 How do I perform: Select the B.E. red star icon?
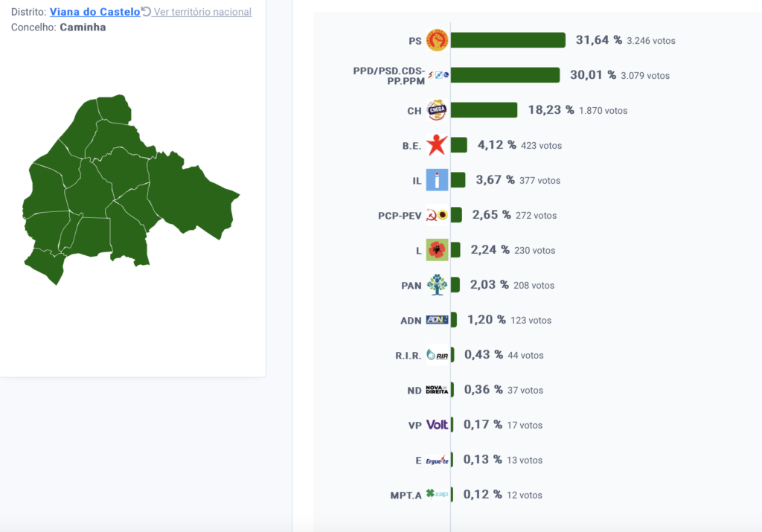(437, 145)
